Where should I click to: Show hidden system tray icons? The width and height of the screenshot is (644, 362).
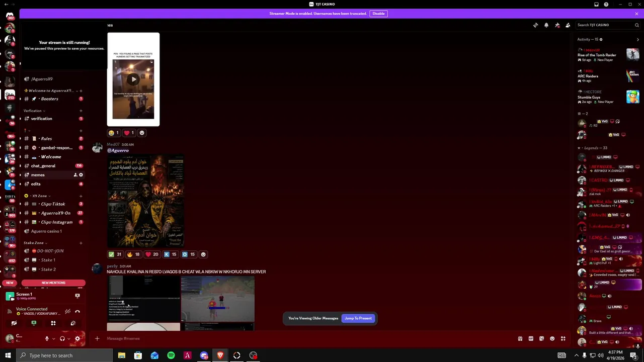pos(577,355)
